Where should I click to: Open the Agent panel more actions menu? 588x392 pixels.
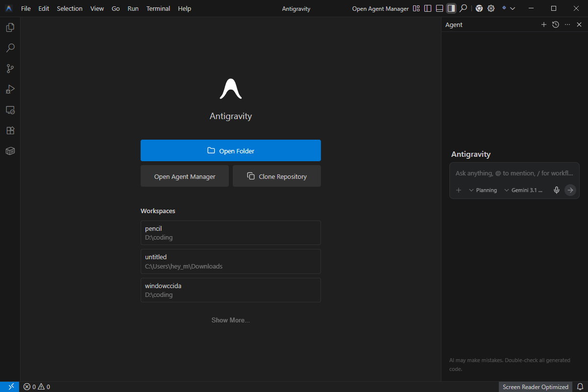(x=567, y=24)
